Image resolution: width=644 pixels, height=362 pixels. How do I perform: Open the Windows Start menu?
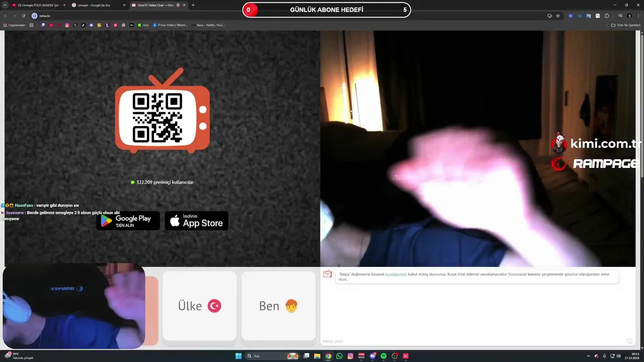(x=238, y=356)
